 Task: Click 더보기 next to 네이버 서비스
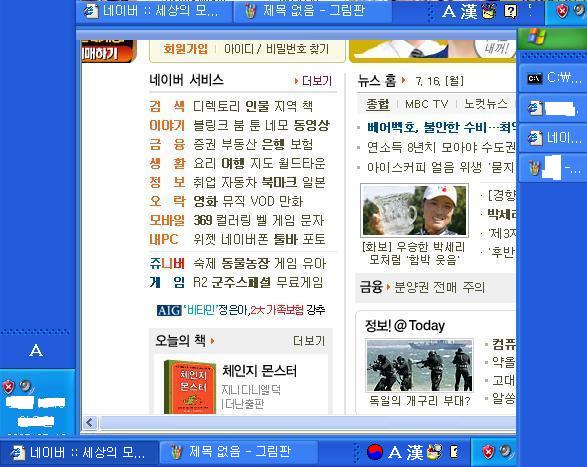317,81
